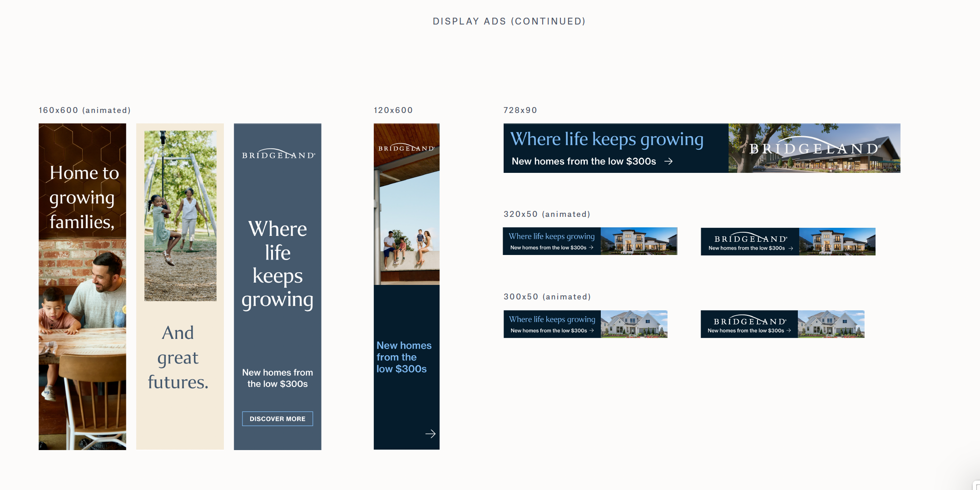This screenshot has height=490, width=980.
Task: Select the 'Home to growing families,' ad panel
Action: (82, 286)
